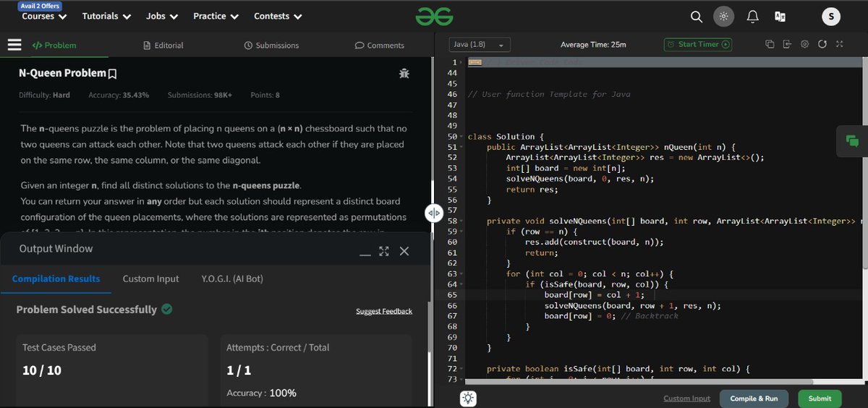
Task: Open the notifications bell
Action: coord(752,16)
